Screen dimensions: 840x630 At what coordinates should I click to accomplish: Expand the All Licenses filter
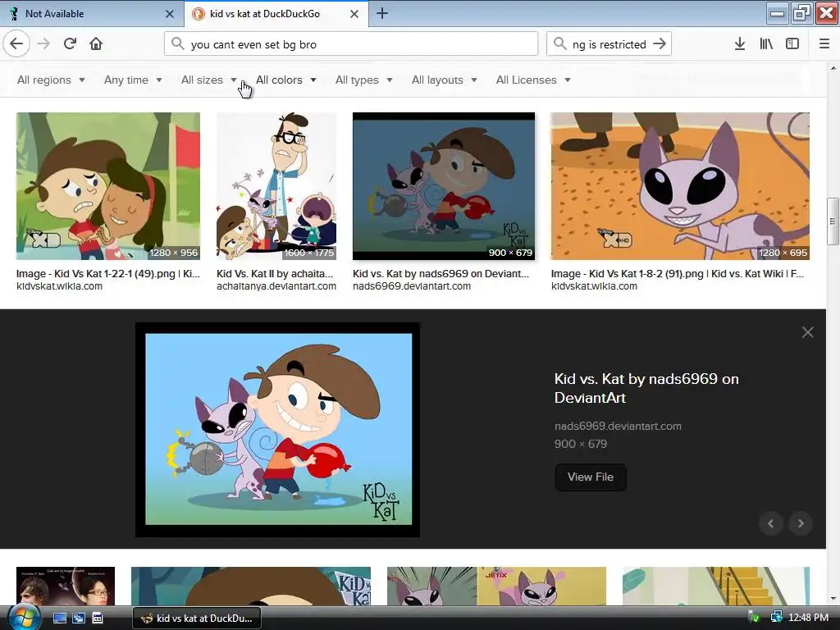tap(533, 80)
